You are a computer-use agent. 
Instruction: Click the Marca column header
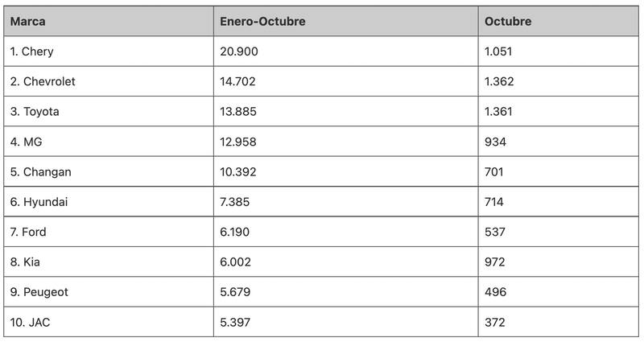click(27, 22)
